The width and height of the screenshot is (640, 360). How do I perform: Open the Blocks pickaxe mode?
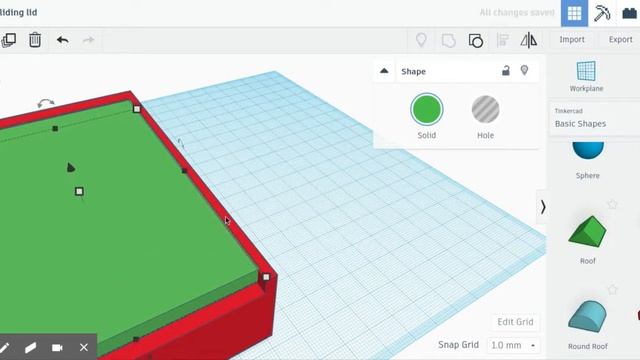602,13
